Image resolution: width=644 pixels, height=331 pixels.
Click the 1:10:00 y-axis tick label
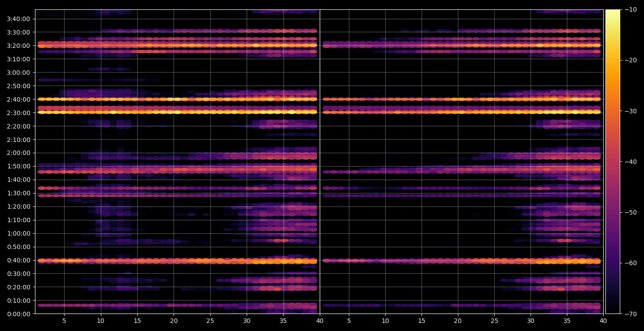click(x=18, y=220)
